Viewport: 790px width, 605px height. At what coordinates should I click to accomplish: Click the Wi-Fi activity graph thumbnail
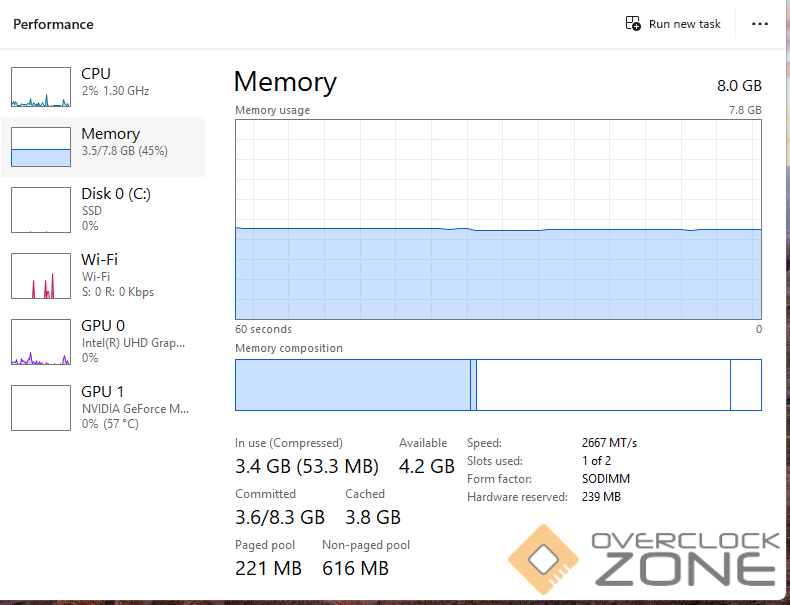41,275
